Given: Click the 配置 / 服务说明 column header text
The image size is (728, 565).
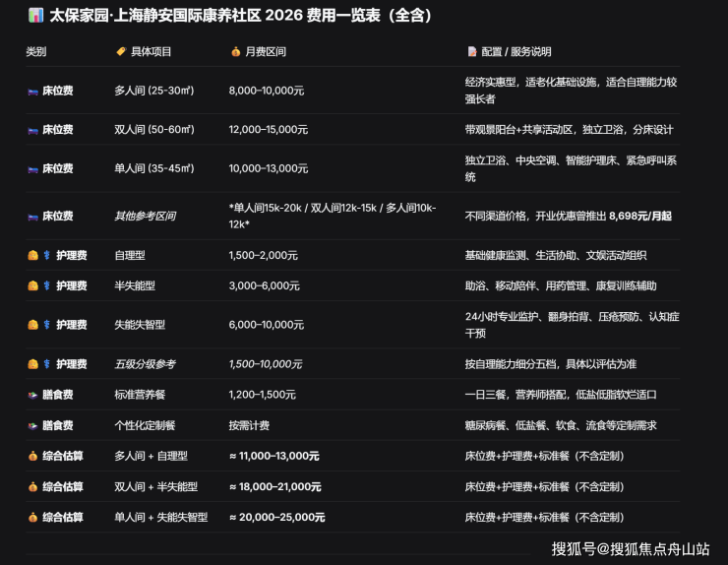Looking at the screenshot, I should point(516,51).
